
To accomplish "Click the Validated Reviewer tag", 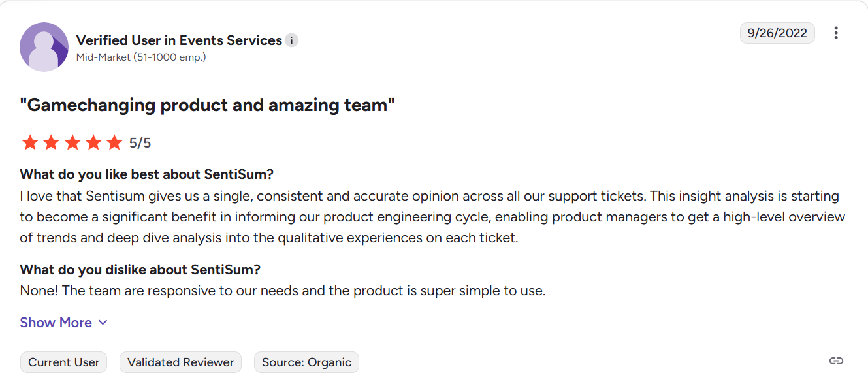I will click(180, 362).
